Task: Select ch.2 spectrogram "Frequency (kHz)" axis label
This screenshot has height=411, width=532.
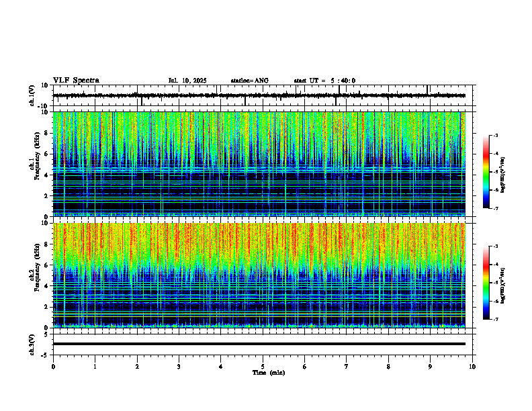Action: pos(37,267)
